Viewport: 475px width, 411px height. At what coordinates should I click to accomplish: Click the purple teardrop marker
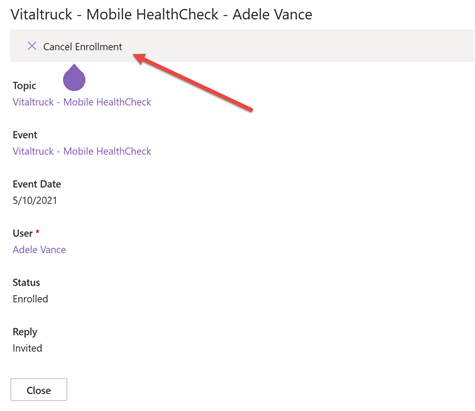tap(74, 77)
